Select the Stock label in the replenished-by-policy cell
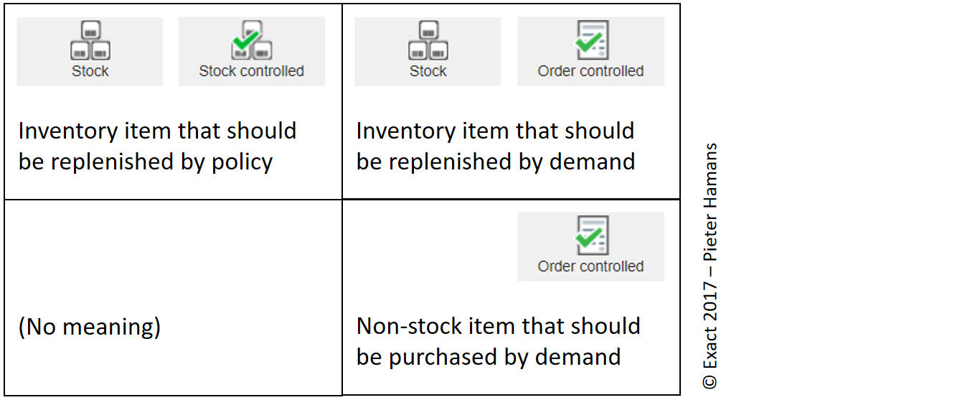The height and width of the screenshot is (400, 980). click(90, 71)
